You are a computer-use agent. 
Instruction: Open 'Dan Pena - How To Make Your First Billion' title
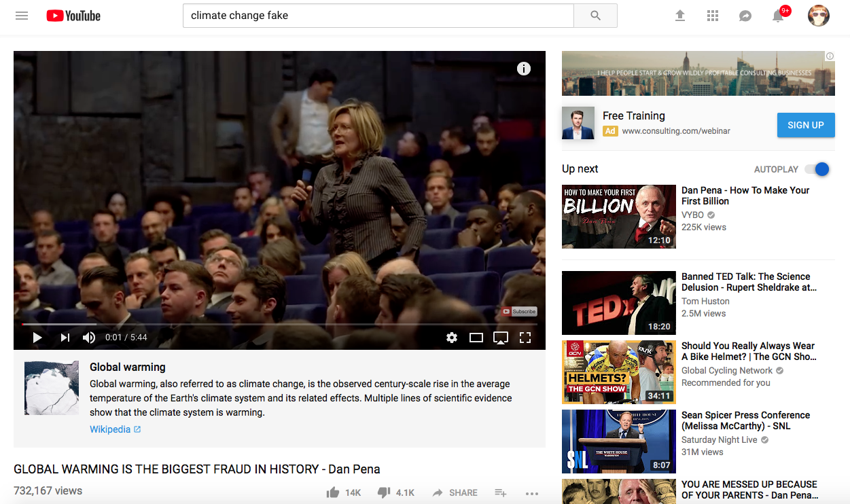click(745, 196)
